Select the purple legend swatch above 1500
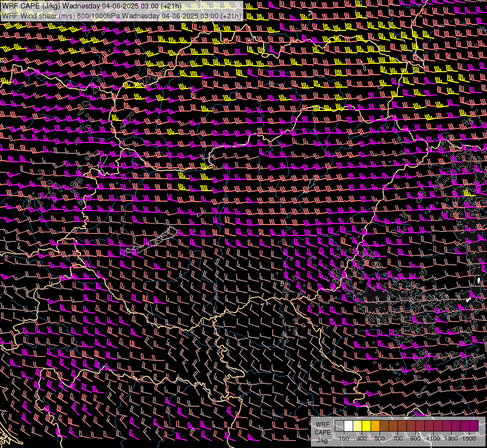 pyautogui.click(x=474, y=426)
